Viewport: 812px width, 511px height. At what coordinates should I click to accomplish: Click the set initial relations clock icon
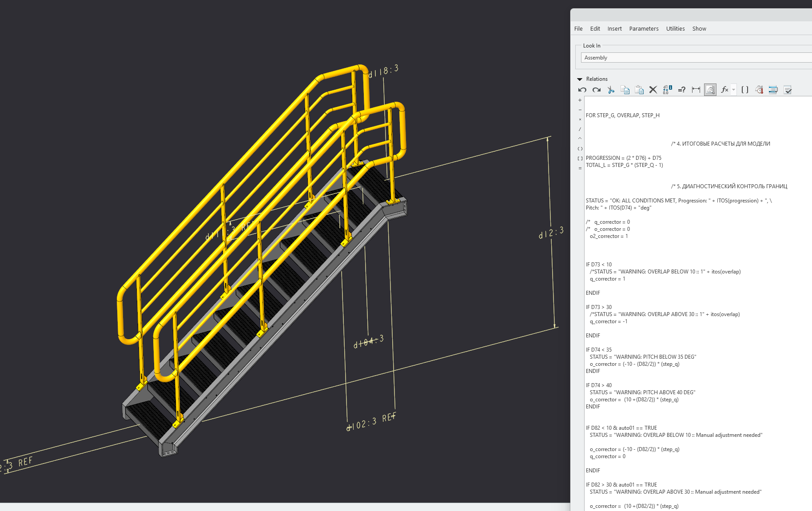(x=759, y=90)
